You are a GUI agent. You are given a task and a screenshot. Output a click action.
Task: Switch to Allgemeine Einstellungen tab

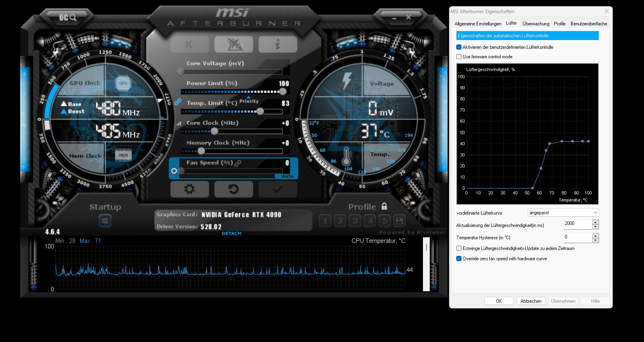pyautogui.click(x=478, y=24)
